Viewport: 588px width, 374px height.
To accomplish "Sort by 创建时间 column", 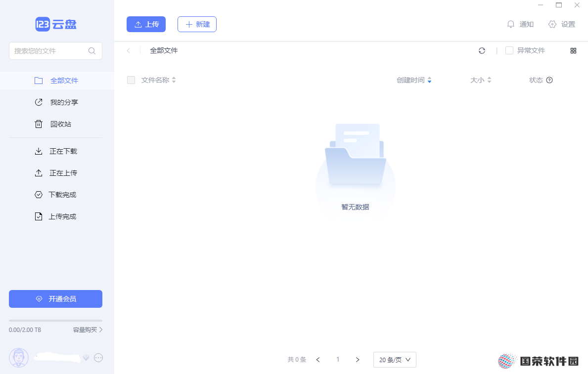I will coord(414,80).
